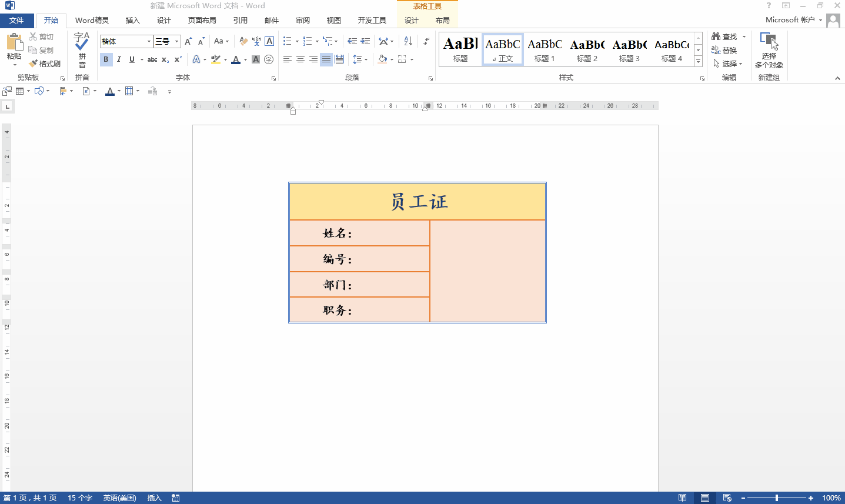This screenshot has height=504, width=845.
Task: Apply the 标题 1 heading style
Action: pyautogui.click(x=545, y=49)
